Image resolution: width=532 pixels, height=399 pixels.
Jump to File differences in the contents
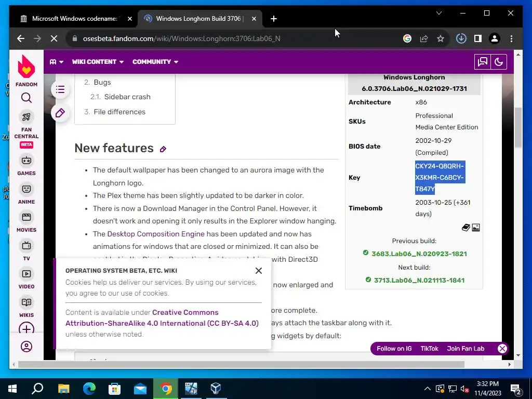pos(119,112)
